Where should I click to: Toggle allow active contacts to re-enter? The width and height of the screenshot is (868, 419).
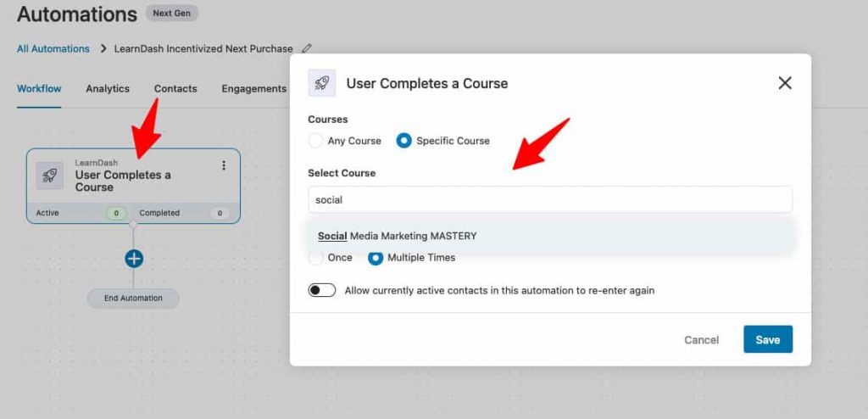[321, 290]
